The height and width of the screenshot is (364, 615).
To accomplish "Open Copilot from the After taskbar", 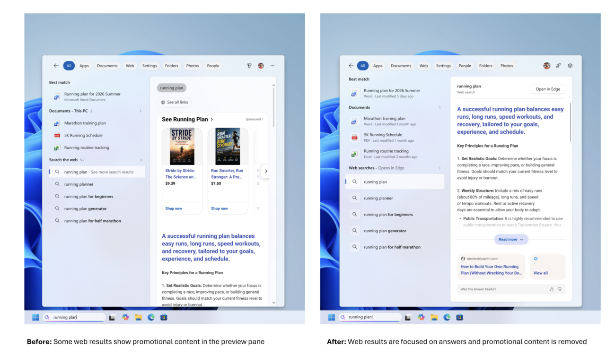I will point(421,317).
